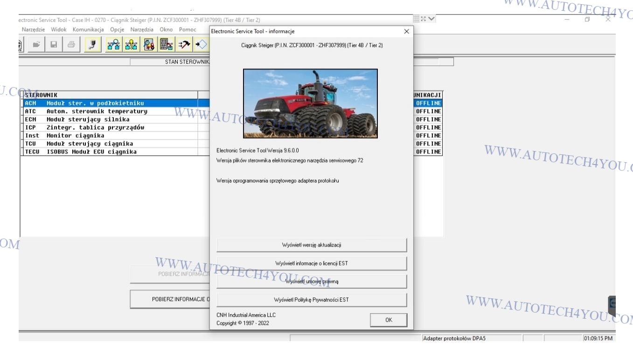633x364 pixels.
Task: Click the network icon with magnifying glass
Action: 113,45
